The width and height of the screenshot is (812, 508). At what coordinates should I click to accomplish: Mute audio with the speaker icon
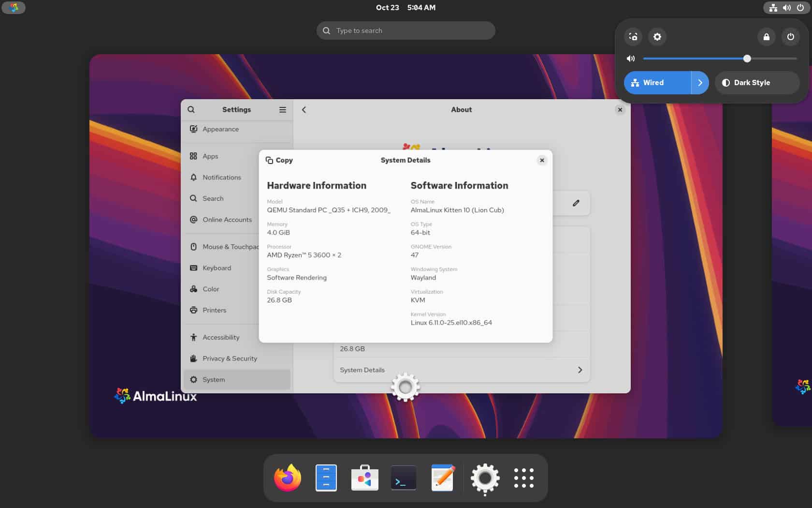pyautogui.click(x=630, y=58)
